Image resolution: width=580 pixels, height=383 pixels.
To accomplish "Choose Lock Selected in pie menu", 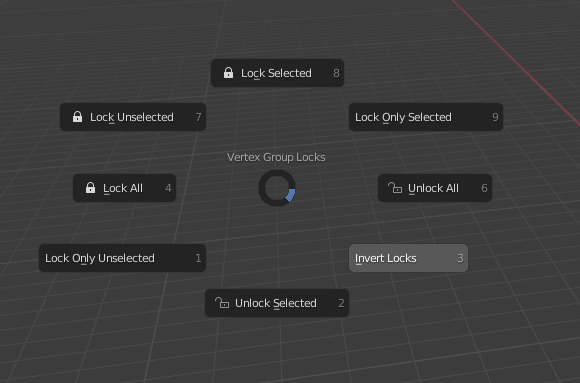I will tap(277, 73).
